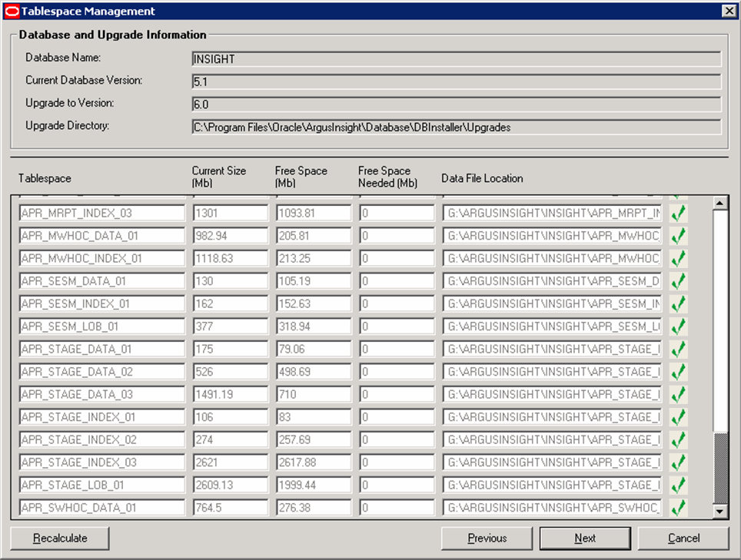Click current size field showing 1118.63
The image size is (741, 560).
(x=231, y=259)
